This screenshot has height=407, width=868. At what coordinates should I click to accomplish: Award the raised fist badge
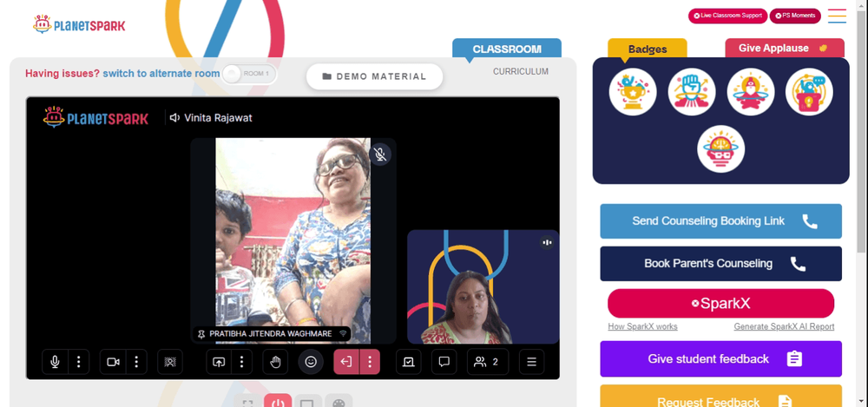tap(692, 92)
